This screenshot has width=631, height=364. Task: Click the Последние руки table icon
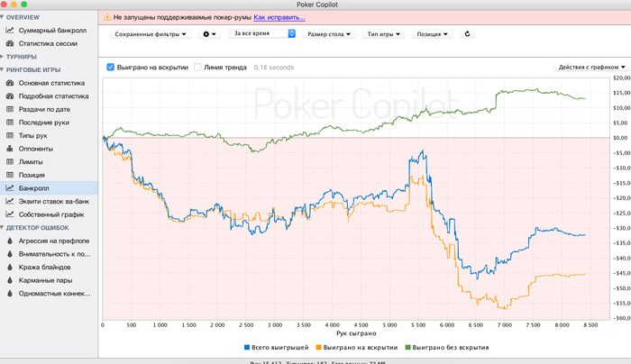10,123
